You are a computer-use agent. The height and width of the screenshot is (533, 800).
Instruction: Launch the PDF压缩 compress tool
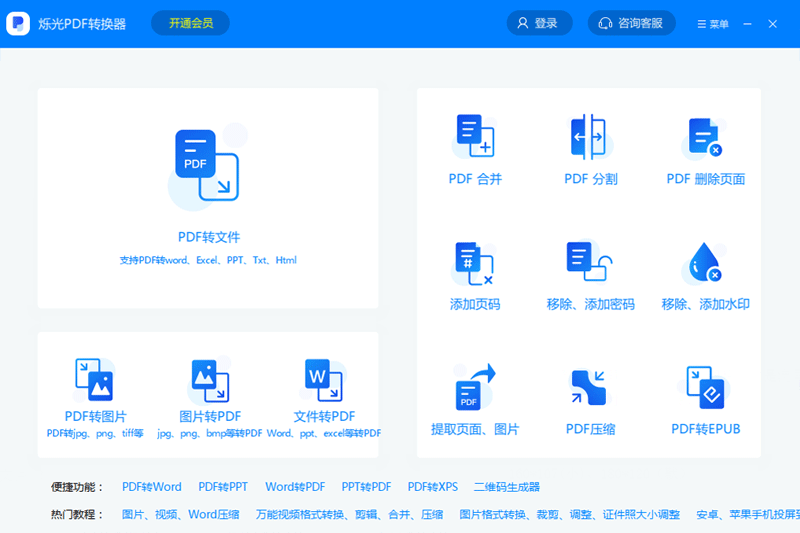tap(590, 387)
